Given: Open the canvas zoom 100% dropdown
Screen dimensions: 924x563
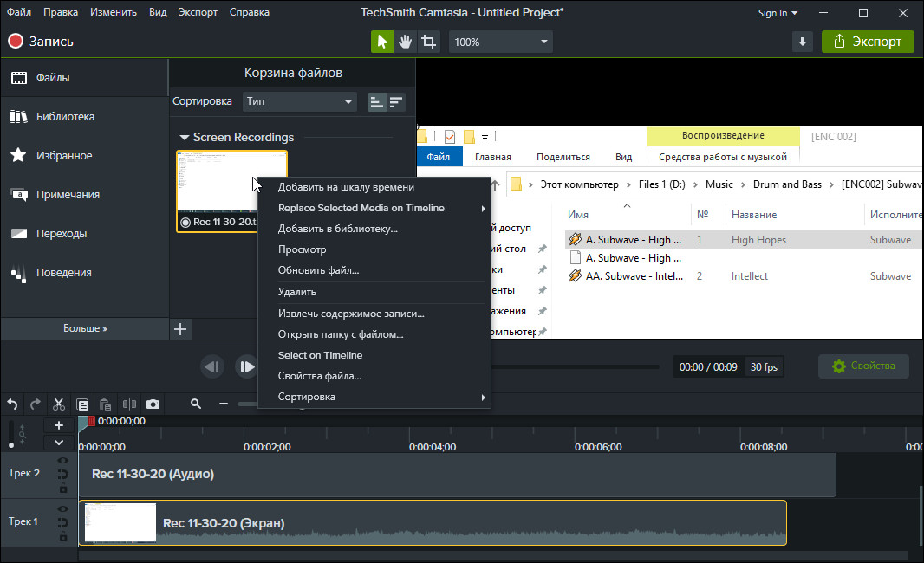Looking at the screenshot, I should point(501,42).
